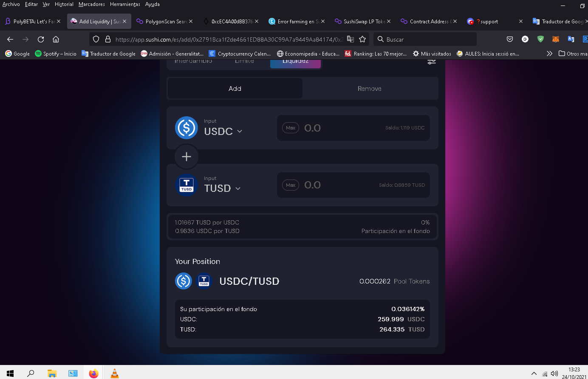Image resolution: width=588 pixels, height=379 pixels.
Task: Reload the current page
Action: [41, 39]
